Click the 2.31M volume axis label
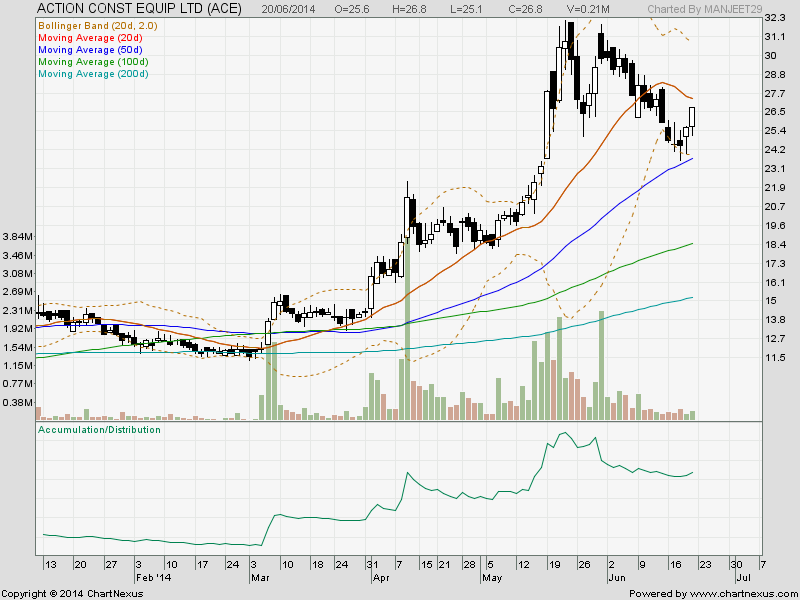This screenshot has height=600, width=800. [x=18, y=310]
